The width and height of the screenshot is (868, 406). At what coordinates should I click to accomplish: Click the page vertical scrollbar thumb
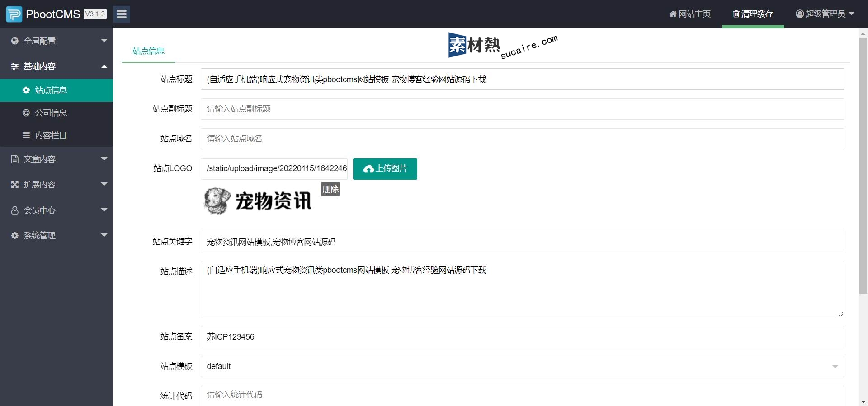pos(863,165)
